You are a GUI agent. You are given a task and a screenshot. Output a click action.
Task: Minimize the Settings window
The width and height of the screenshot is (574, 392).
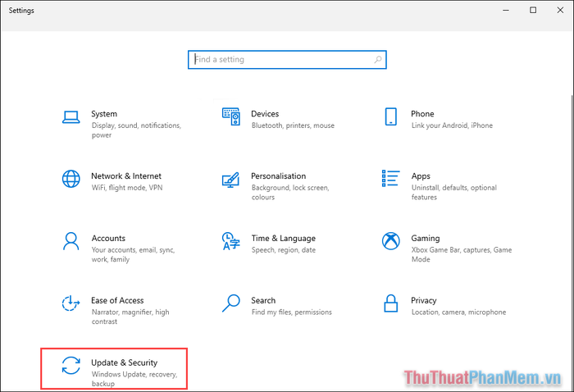tap(506, 10)
